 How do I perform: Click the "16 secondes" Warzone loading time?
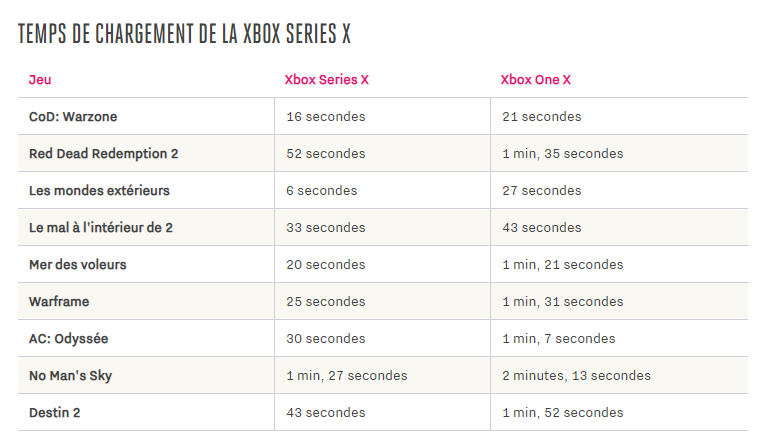click(x=326, y=117)
